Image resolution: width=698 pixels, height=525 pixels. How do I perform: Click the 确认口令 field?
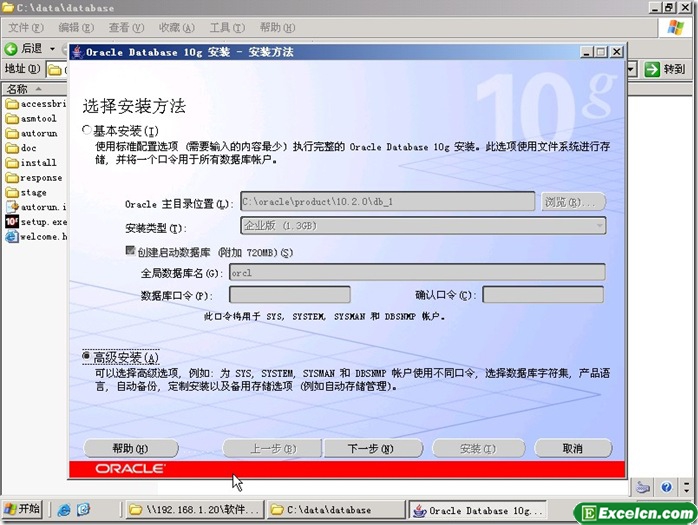pyautogui.click(x=543, y=295)
